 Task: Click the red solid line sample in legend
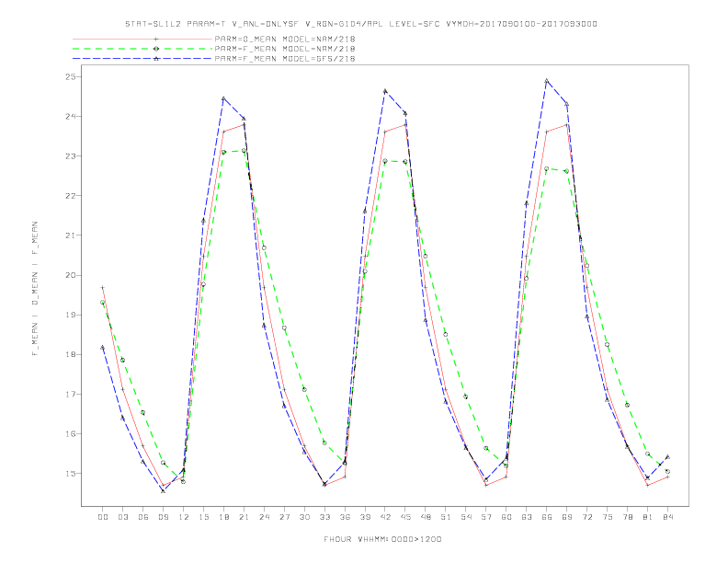pos(142,39)
